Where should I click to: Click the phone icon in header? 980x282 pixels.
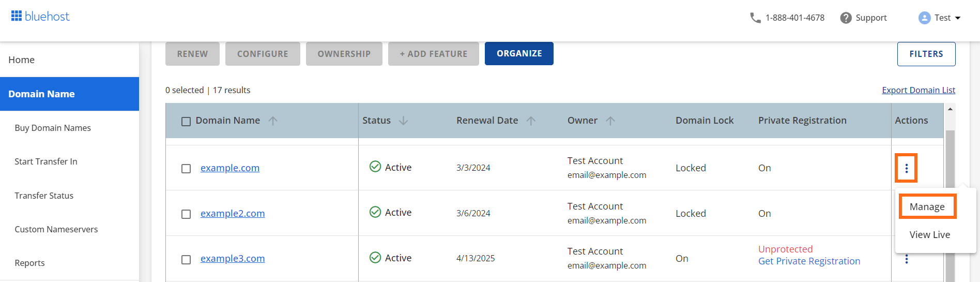pyautogui.click(x=755, y=18)
